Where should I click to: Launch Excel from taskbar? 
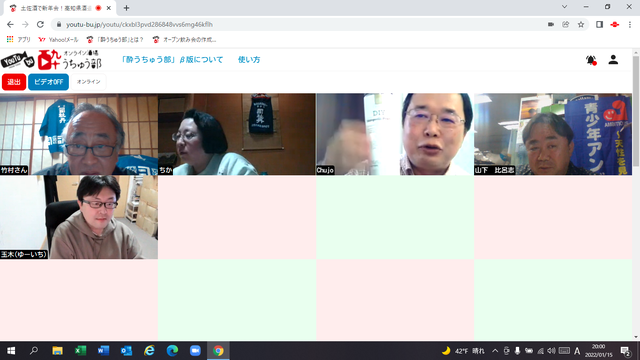tap(80, 351)
